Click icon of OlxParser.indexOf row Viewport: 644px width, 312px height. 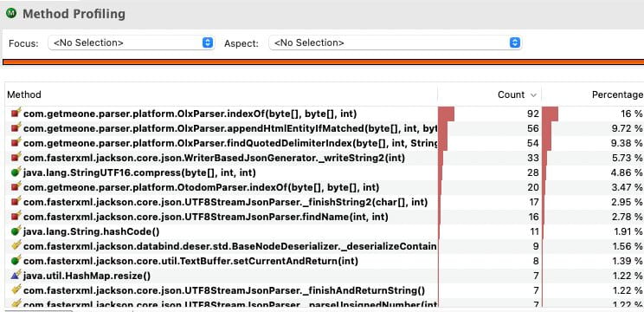(16, 113)
